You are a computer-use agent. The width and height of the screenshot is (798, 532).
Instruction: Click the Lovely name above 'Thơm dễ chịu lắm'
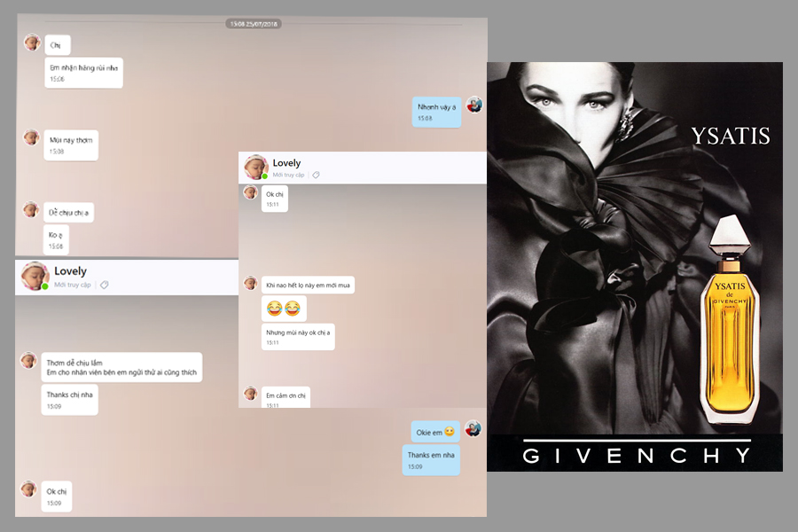coord(70,270)
